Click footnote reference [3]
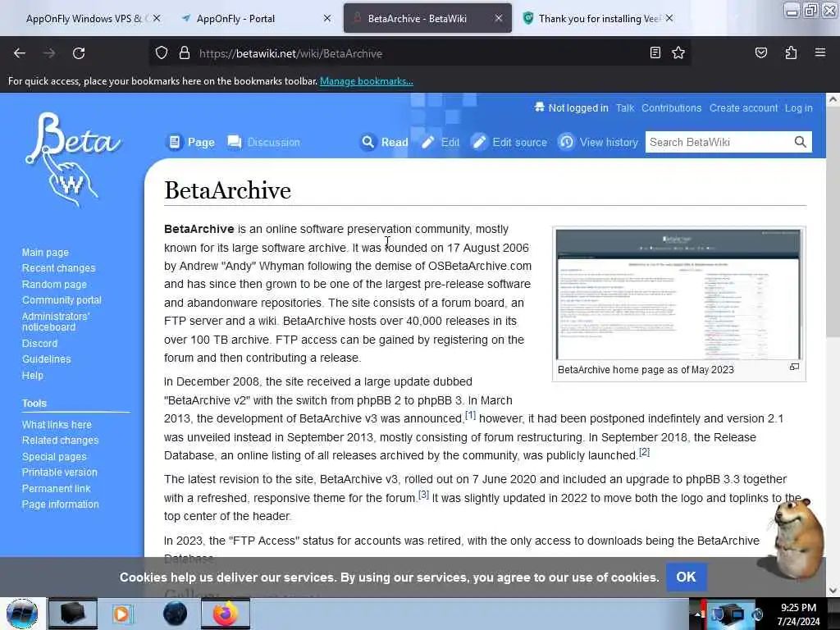840x630 pixels. (x=424, y=495)
